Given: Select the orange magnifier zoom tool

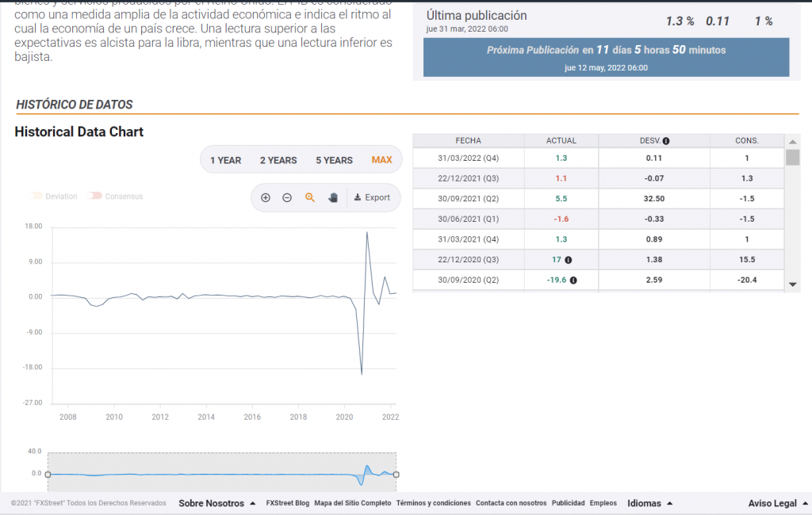Looking at the screenshot, I should point(310,197).
